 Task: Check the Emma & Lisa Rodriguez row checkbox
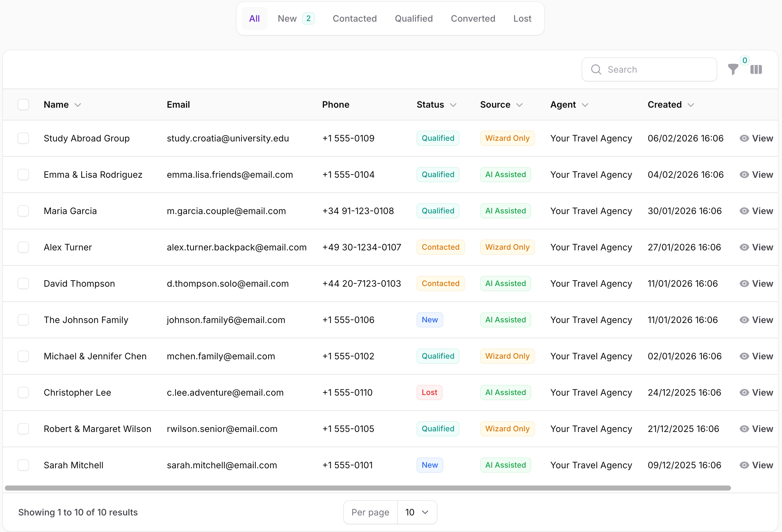click(x=23, y=175)
